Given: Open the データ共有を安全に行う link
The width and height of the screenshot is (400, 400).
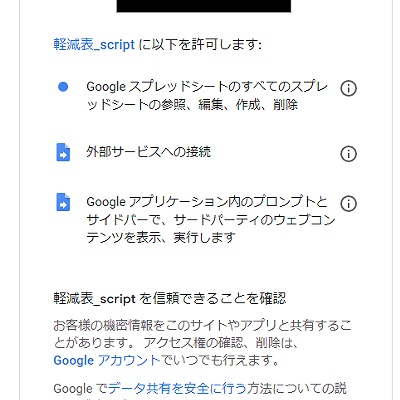Looking at the screenshot, I should 177,388.
